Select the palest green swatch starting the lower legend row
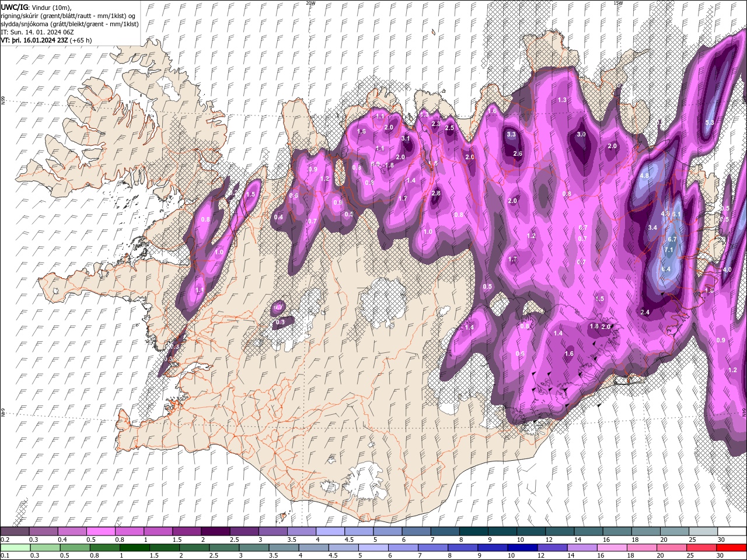The width and height of the screenshot is (747, 560). coord(15,548)
